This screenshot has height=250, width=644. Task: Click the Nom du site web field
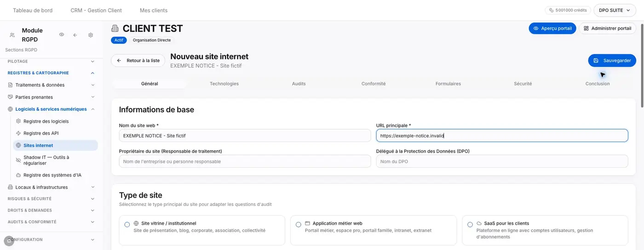point(245,136)
